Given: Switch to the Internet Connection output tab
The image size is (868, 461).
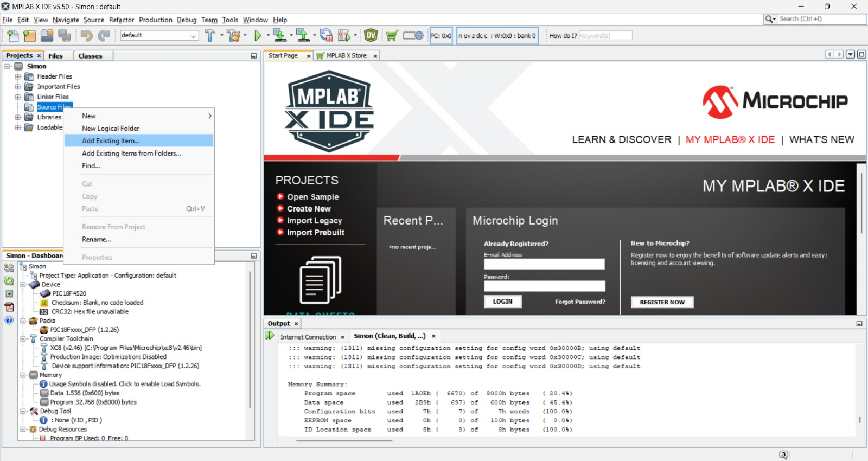Looking at the screenshot, I should coord(308,337).
